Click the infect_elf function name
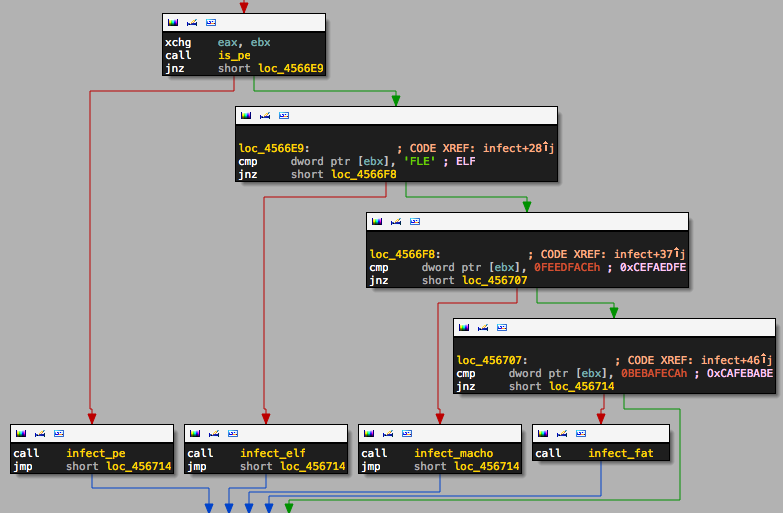 (x=273, y=453)
